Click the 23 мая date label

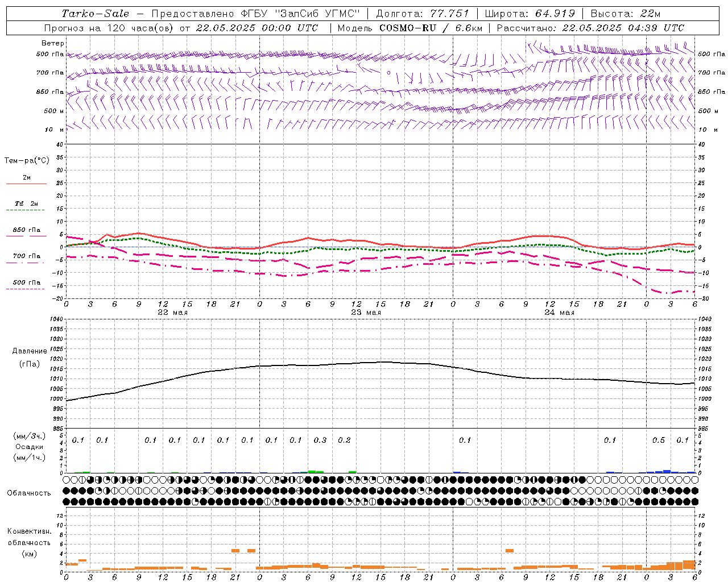(x=366, y=313)
